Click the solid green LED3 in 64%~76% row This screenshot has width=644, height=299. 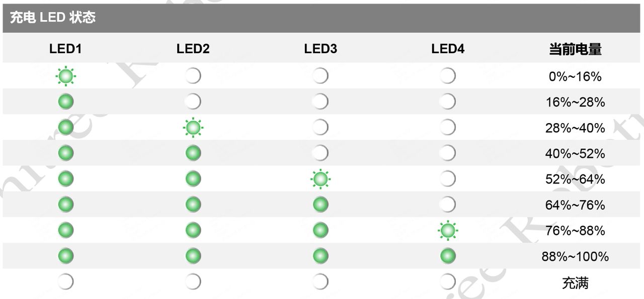point(320,205)
